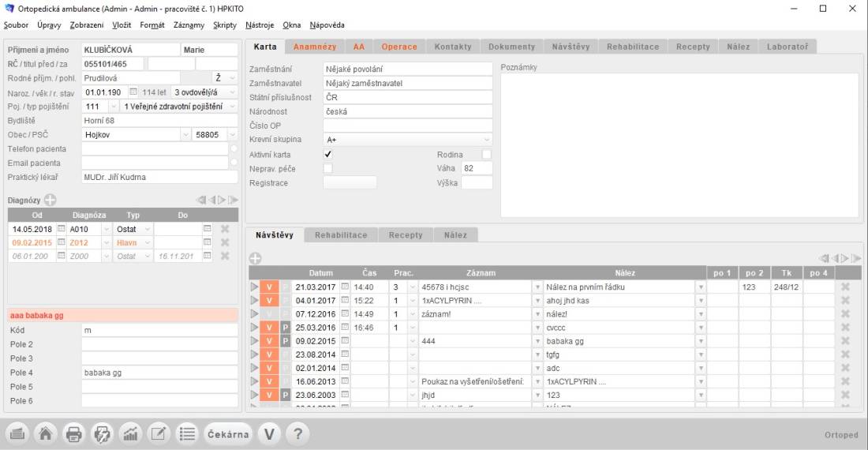
Task: Open the statistics chart icon
Action: point(129,433)
